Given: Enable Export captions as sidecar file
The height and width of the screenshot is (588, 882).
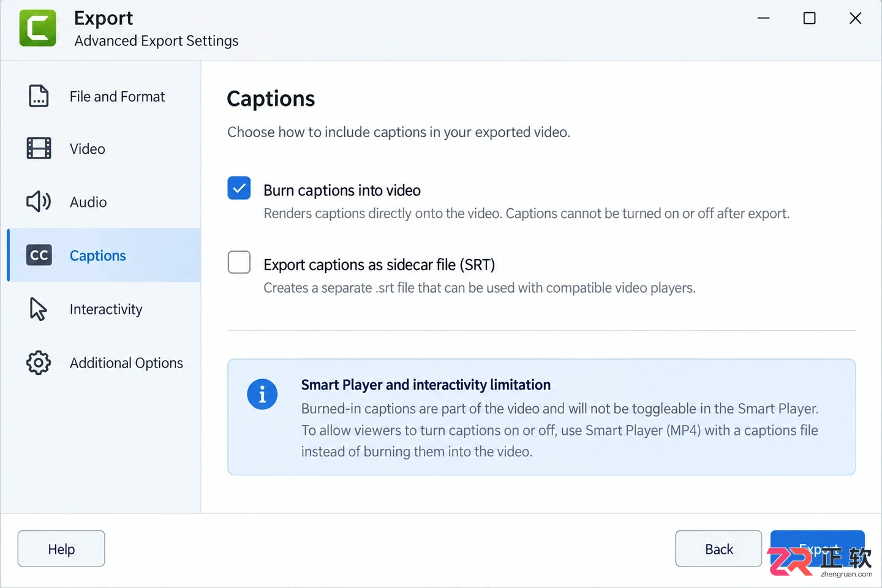Looking at the screenshot, I should (x=239, y=262).
